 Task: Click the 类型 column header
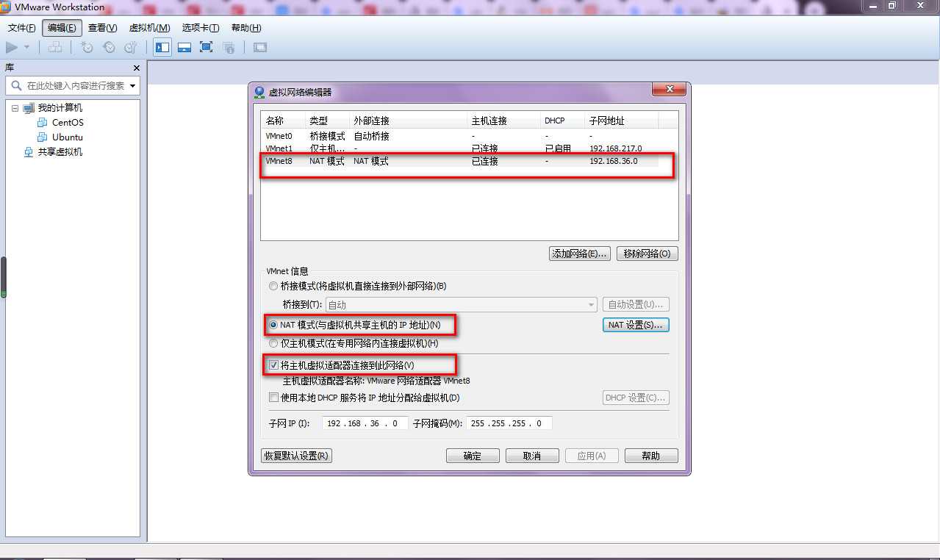[328, 121]
